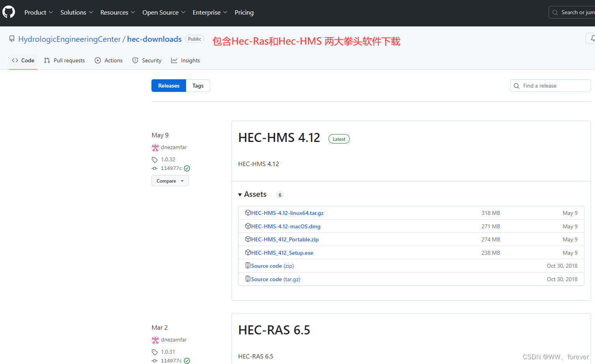Viewport: 595px width, 364px height.
Task: Open the Actions tab
Action: pos(109,60)
